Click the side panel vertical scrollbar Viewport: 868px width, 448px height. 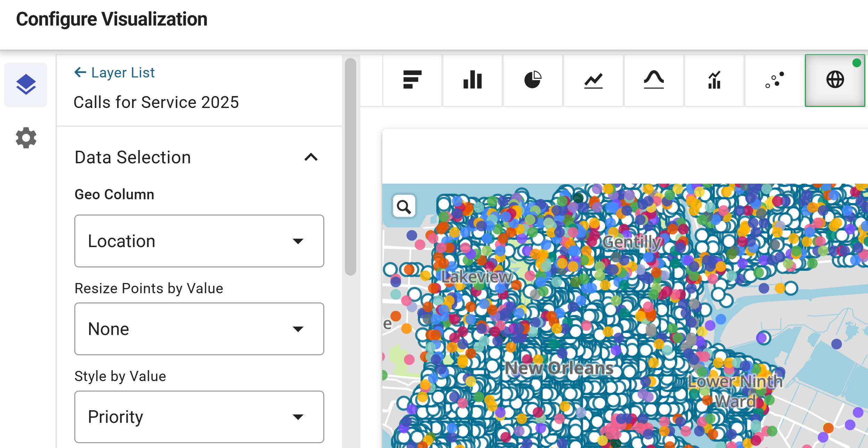point(351,167)
